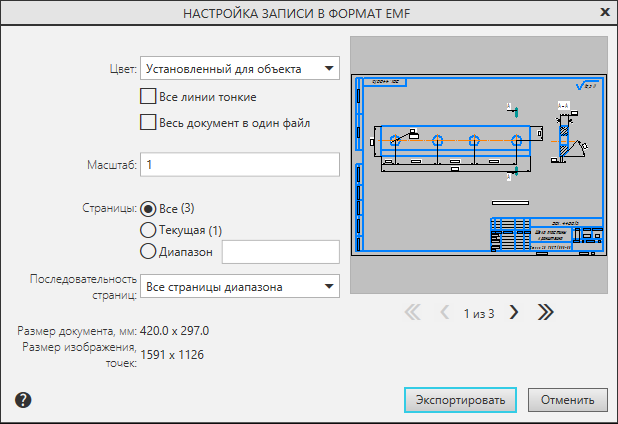Jump to the last preview page
Viewport: 618px width, 424px height.
(x=545, y=312)
